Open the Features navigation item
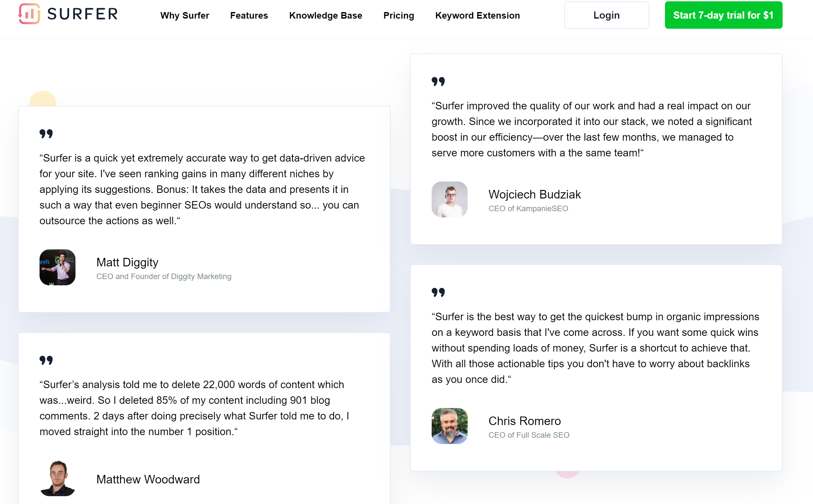 [x=249, y=15]
